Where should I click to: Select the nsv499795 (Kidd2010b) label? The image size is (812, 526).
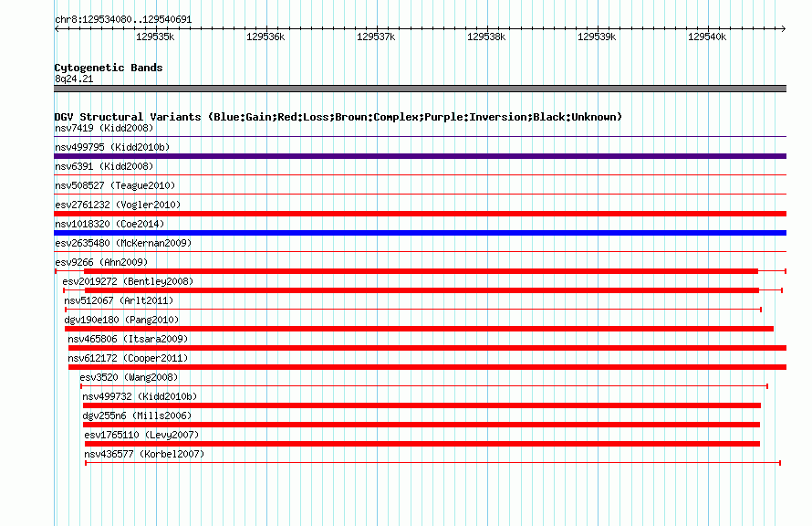(x=112, y=147)
